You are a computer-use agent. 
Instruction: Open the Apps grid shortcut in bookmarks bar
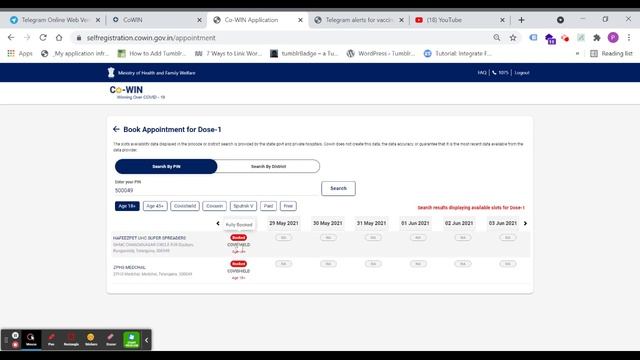tap(20, 53)
